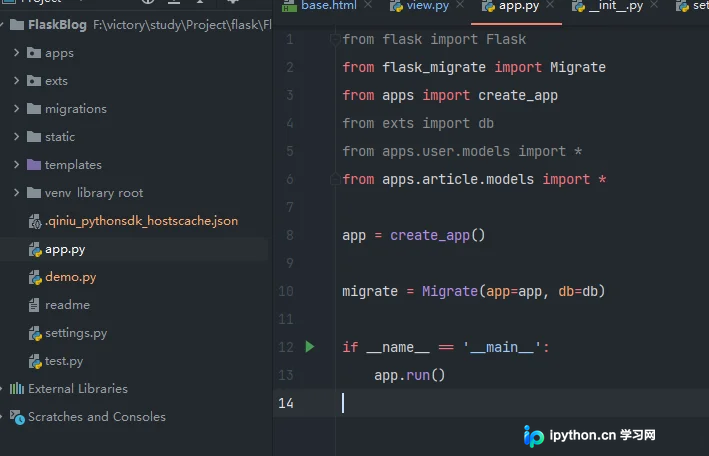The image size is (709, 456).
Task: Close the view.py editor tab
Action: [x=460, y=5]
